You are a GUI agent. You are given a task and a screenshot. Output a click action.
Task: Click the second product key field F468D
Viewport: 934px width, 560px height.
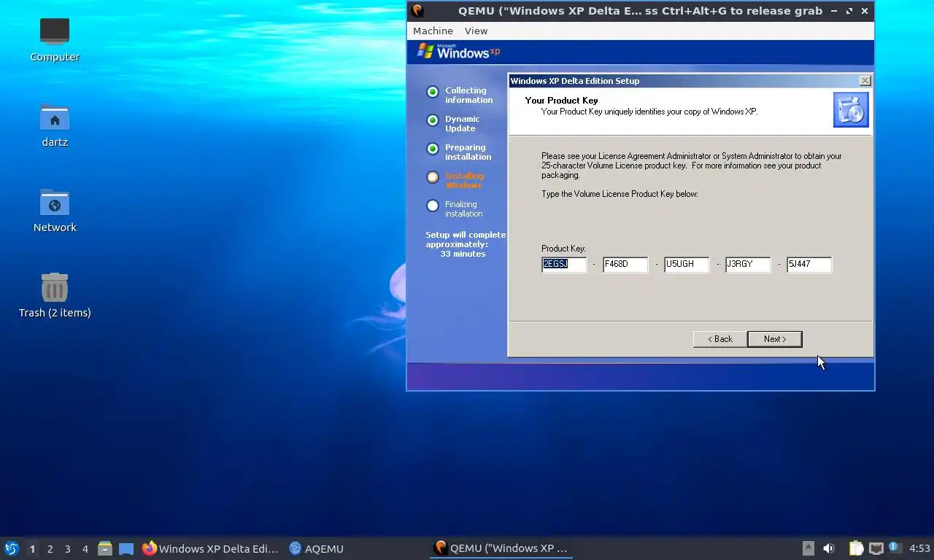click(625, 265)
